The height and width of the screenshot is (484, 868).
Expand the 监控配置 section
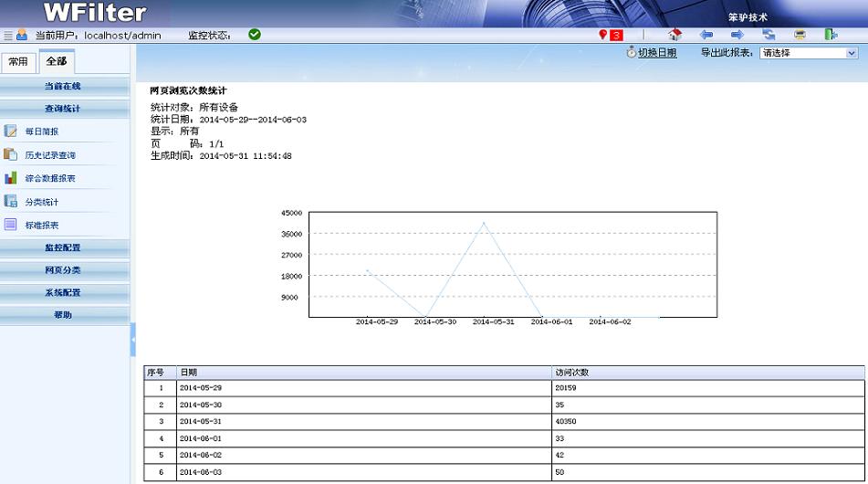point(63,247)
